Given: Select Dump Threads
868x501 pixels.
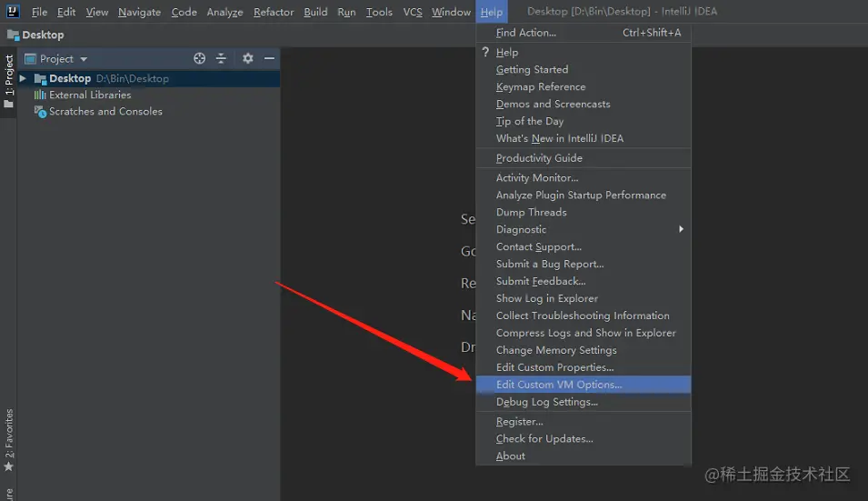Looking at the screenshot, I should click(584, 212).
